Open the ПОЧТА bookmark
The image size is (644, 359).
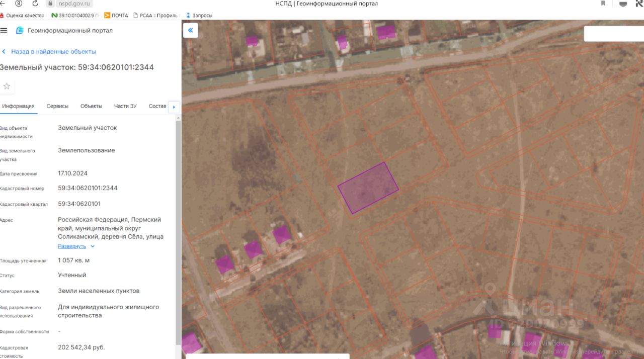(116, 16)
